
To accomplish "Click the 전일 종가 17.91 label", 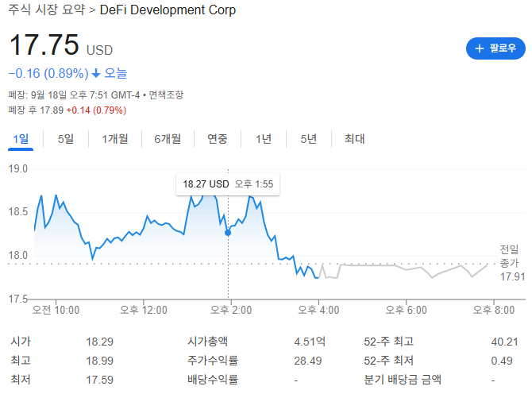I will 512,263.
